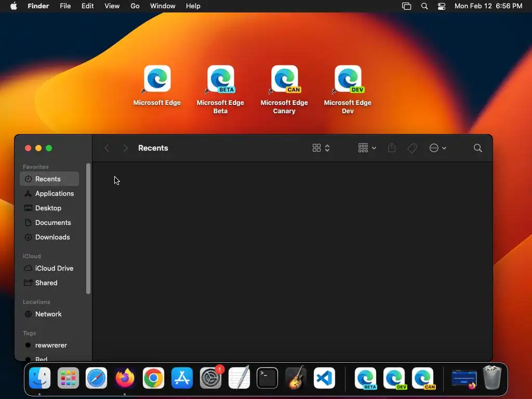Launch Terminal from the Dock

point(268,378)
